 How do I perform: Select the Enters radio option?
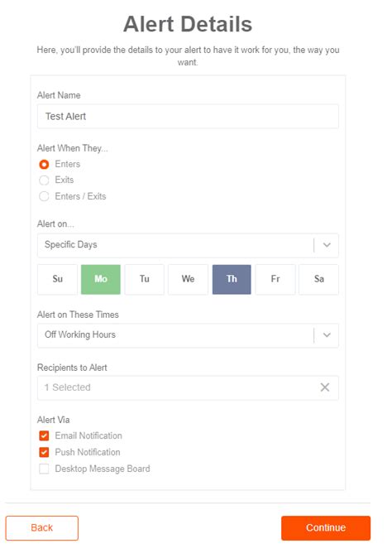[x=44, y=165]
